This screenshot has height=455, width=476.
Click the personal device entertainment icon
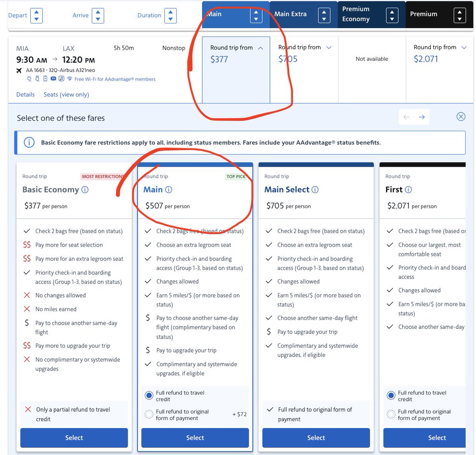tap(45, 79)
